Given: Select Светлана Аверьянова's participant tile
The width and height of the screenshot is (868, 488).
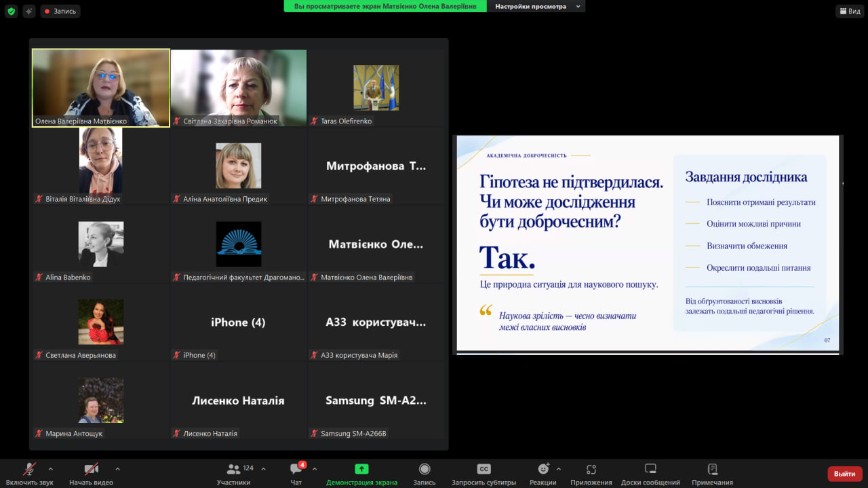Looking at the screenshot, I should point(101,322).
